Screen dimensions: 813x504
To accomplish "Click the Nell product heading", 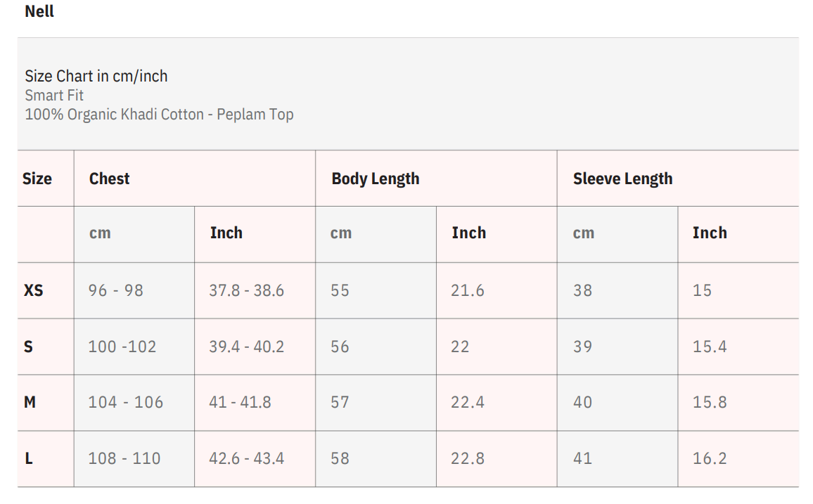I will [x=39, y=12].
